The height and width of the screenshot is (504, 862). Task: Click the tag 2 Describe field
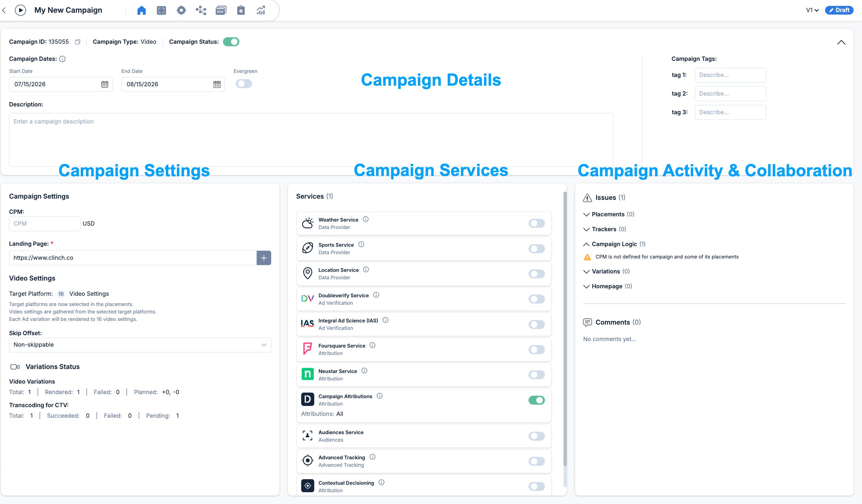[x=730, y=94]
